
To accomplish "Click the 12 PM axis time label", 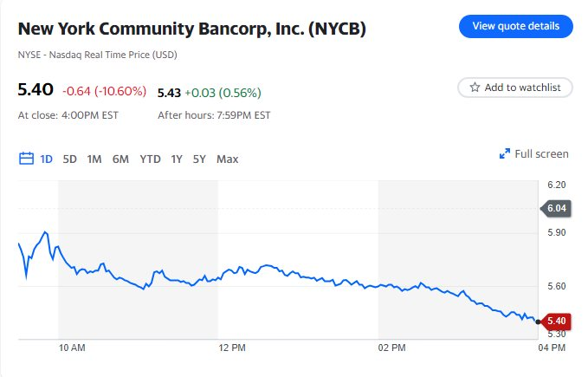I will [x=233, y=348].
